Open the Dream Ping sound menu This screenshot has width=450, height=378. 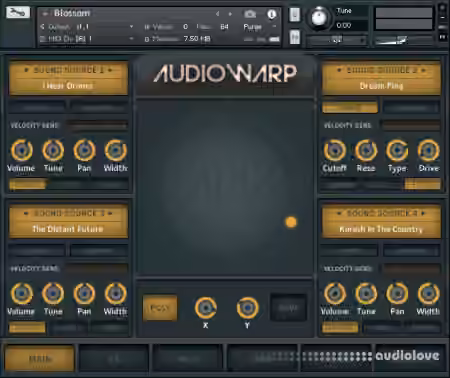tap(381, 86)
